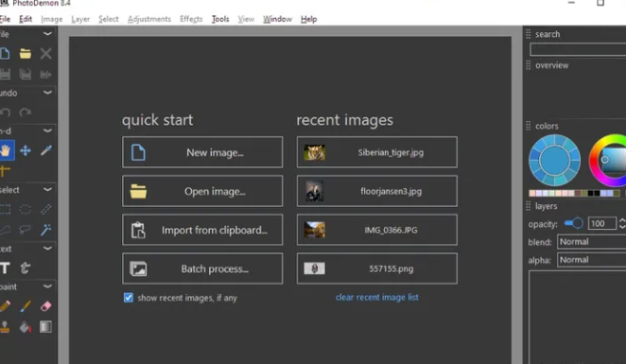Collapse the file tools section
This screenshot has width=626, height=364.
pos(47,33)
